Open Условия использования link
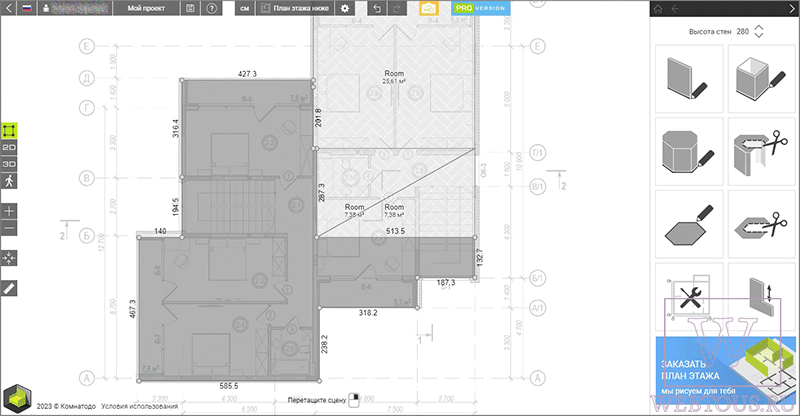800x416 pixels. point(139,406)
